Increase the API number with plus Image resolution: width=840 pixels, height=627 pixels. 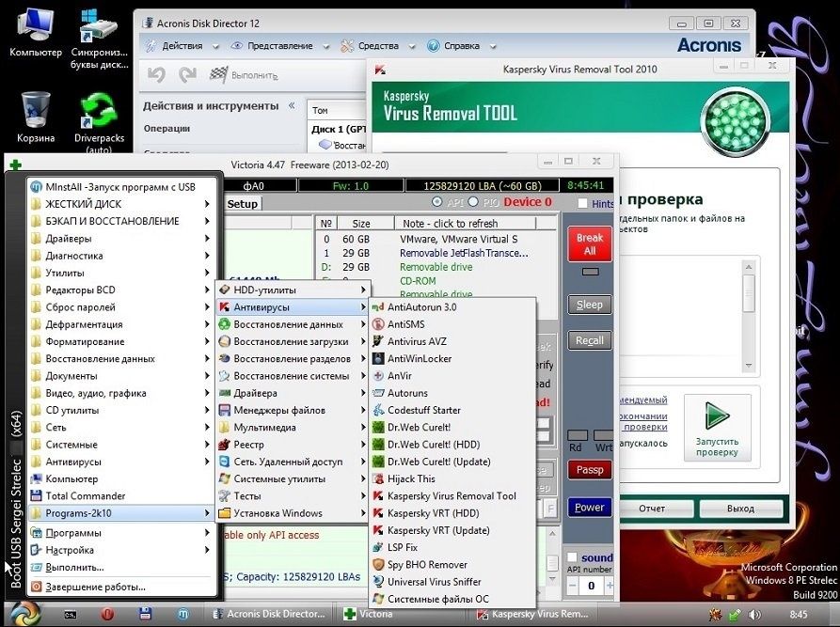click(x=610, y=586)
